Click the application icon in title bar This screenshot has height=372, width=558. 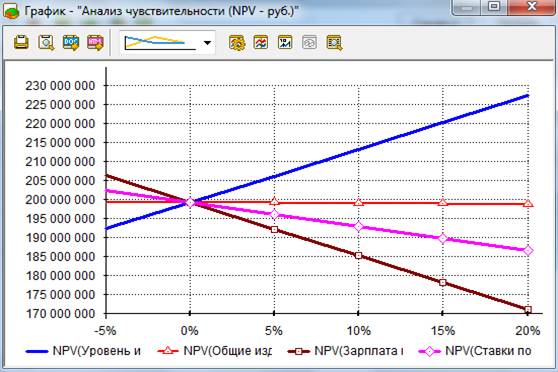(x=11, y=11)
